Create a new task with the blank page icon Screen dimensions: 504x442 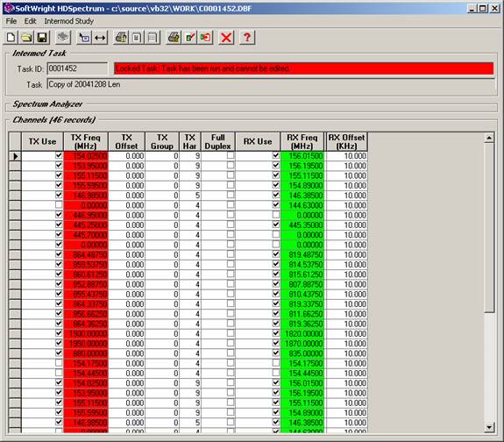click(x=11, y=38)
